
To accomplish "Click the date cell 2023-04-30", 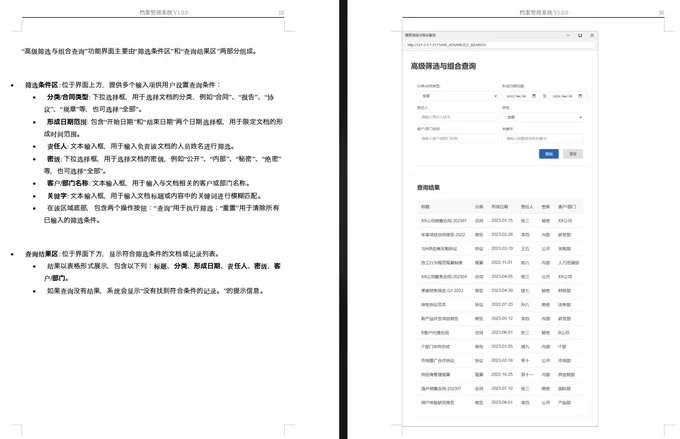I will point(502,291).
